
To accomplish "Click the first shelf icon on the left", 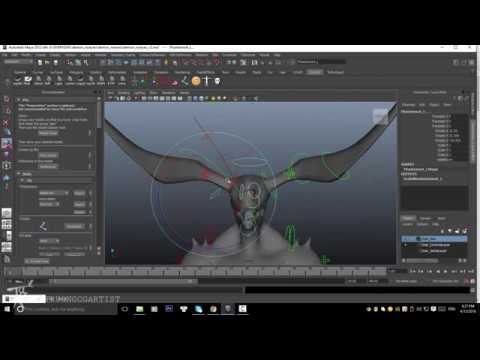I will [x=18, y=80].
